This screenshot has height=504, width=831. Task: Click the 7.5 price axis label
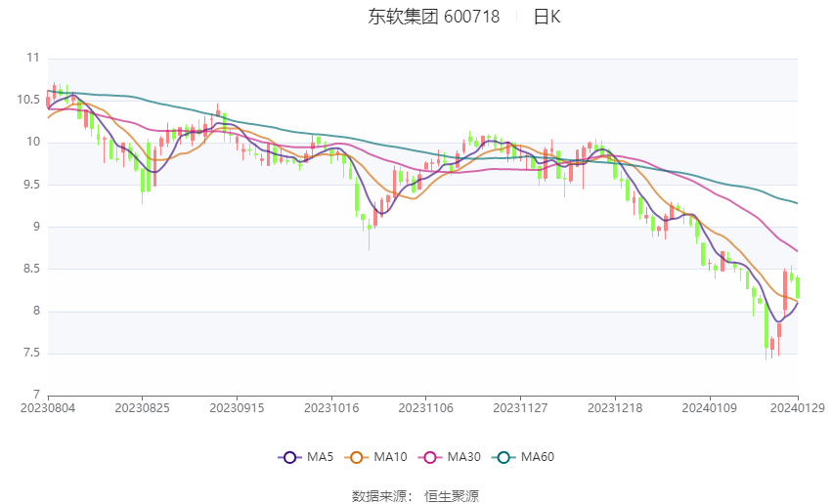(x=32, y=353)
